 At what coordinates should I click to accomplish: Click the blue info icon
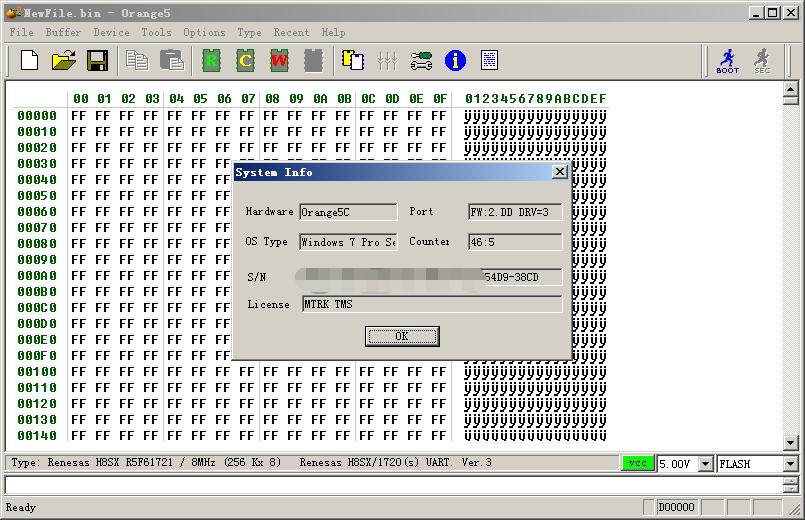(456, 61)
